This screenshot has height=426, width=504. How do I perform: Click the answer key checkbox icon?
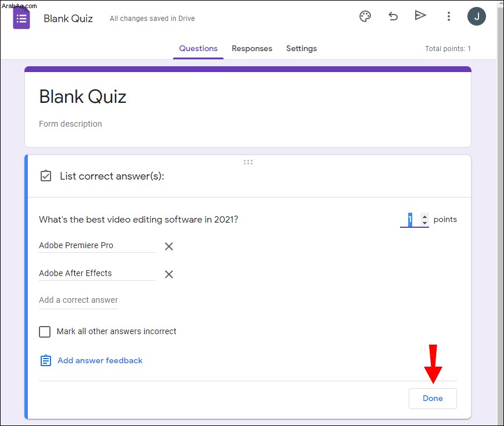coord(46,176)
